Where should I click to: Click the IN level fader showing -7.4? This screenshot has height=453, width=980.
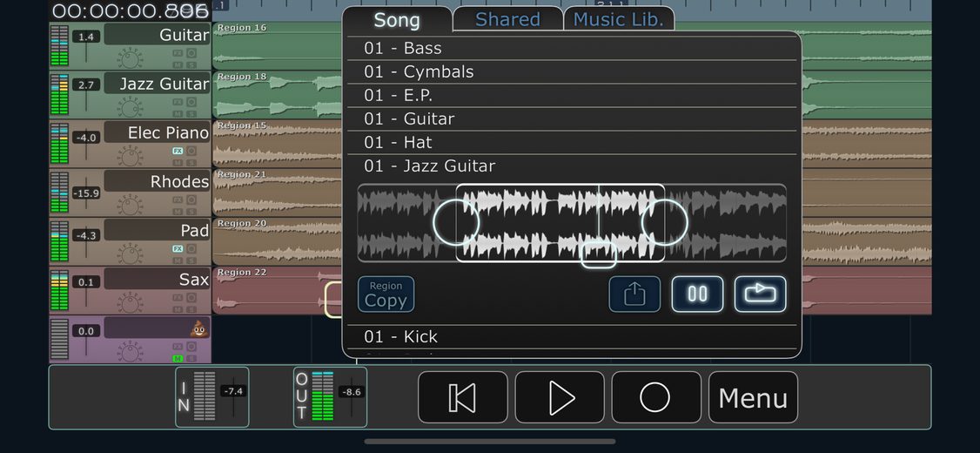pos(233,392)
